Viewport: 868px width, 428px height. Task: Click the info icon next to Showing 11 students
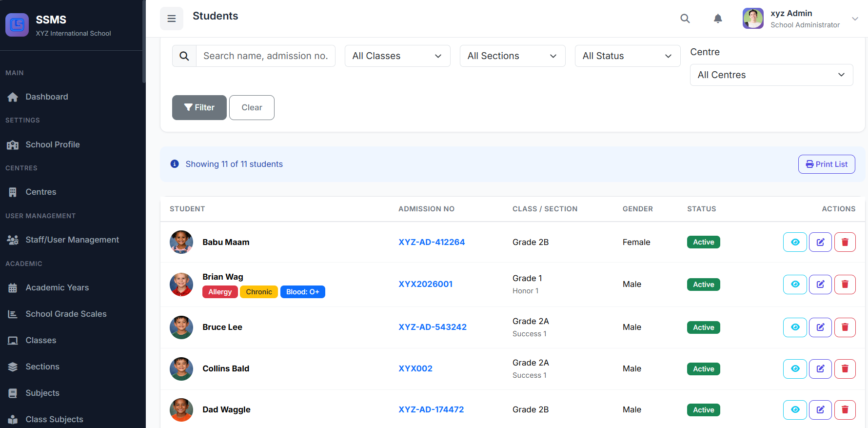[x=175, y=164]
